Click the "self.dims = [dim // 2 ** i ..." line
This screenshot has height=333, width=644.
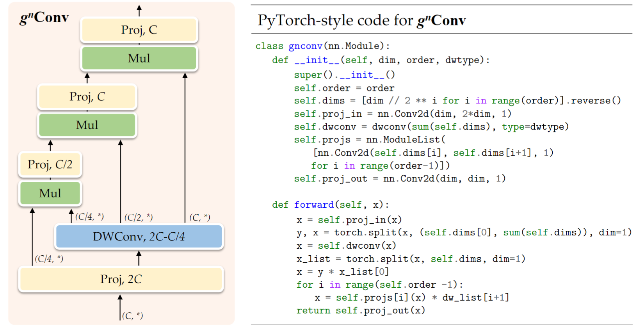[457, 101]
